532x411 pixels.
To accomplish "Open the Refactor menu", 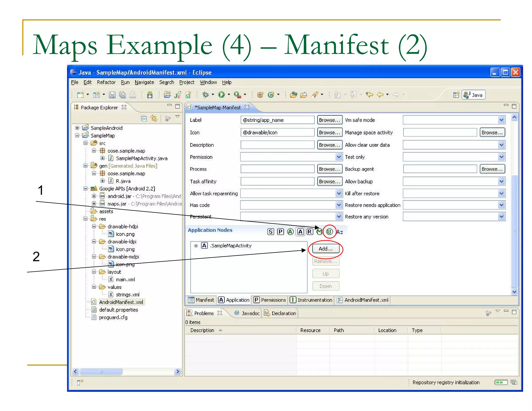I will [106, 82].
